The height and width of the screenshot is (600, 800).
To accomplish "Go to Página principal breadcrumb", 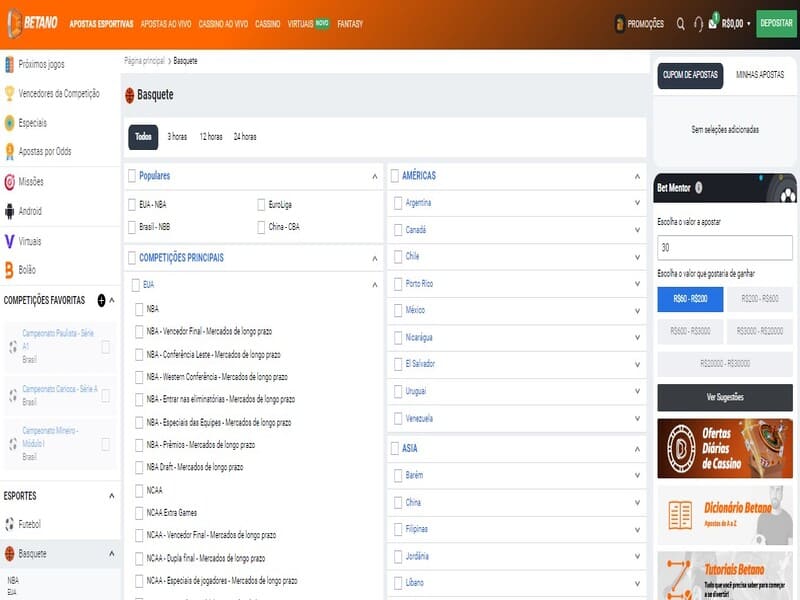I will pos(144,61).
